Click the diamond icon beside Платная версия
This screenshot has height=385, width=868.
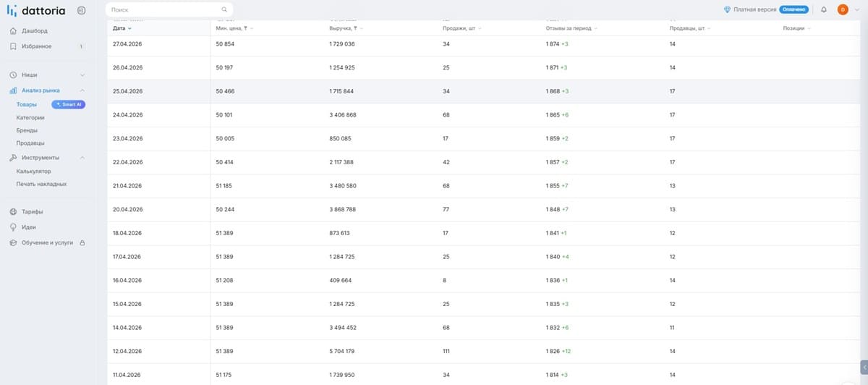coord(727,9)
